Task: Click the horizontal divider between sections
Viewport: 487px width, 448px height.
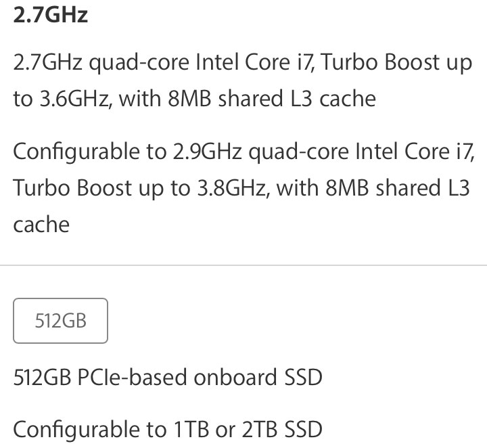Action: (x=243, y=265)
